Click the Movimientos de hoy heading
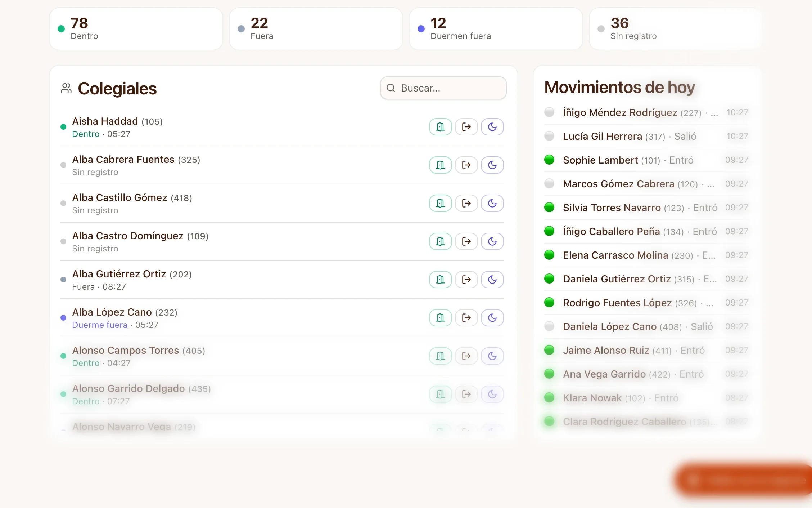Screen dimensions: 812x508 (x=619, y=87)
